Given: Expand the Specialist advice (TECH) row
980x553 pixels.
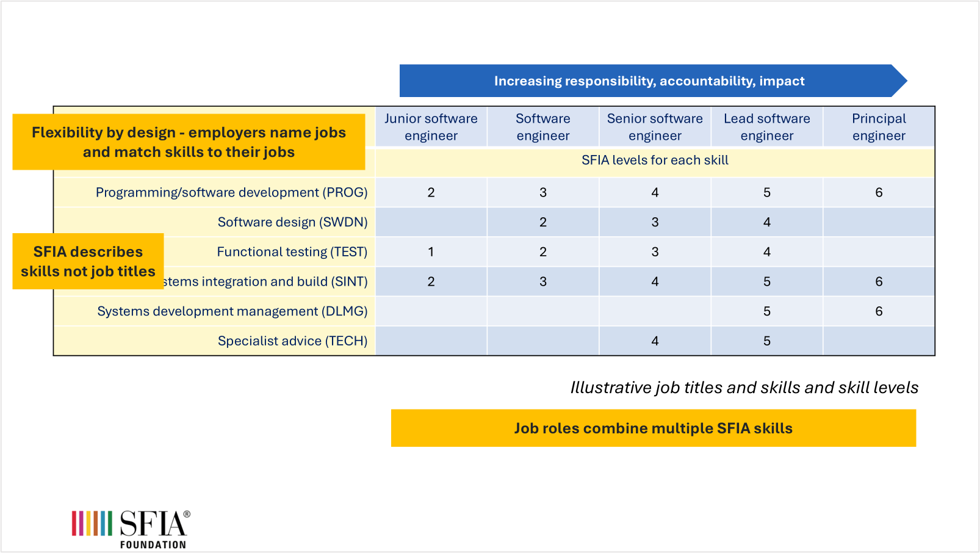Looking at the screenshot, I should click(x=293, y=341).
